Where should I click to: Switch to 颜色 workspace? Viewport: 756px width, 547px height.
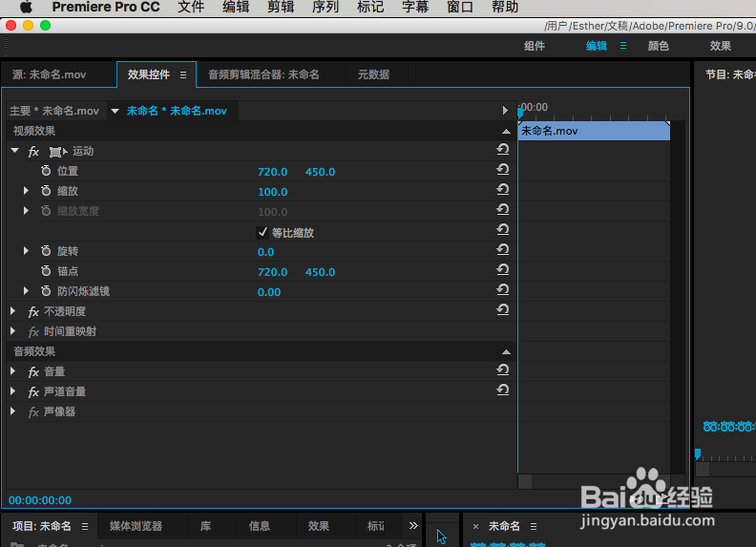658,46
